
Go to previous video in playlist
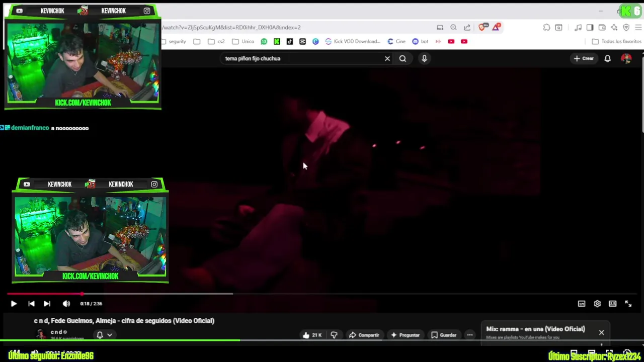[x=31, y=304]
